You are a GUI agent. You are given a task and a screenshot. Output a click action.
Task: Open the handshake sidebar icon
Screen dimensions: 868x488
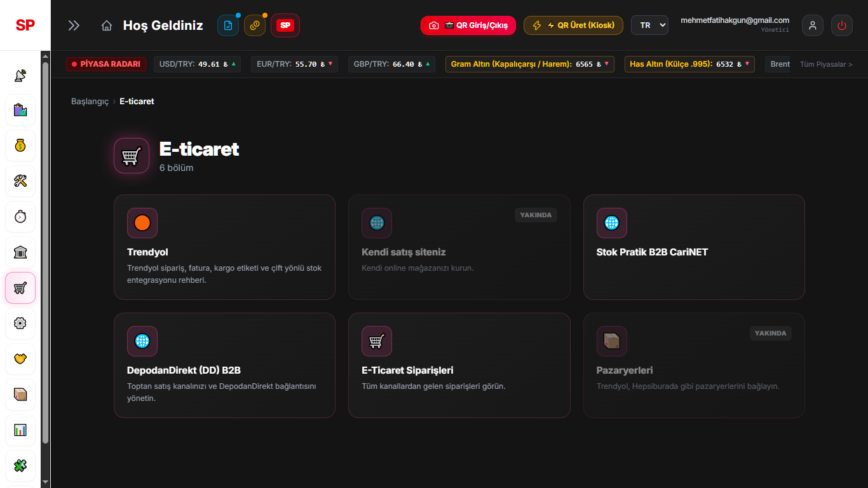tap(20, 359)
